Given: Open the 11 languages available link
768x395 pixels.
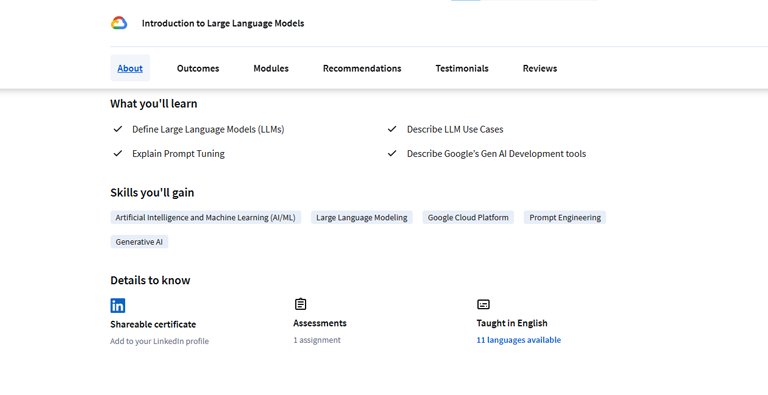Looking at the screenshot, I should [519, 340].
